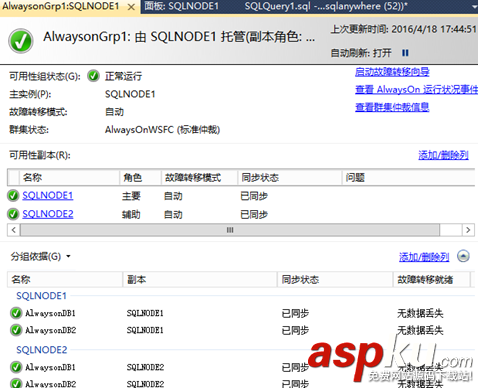
Task: Click green status icon beside SQLNODE2 replica
Action: 13,214
